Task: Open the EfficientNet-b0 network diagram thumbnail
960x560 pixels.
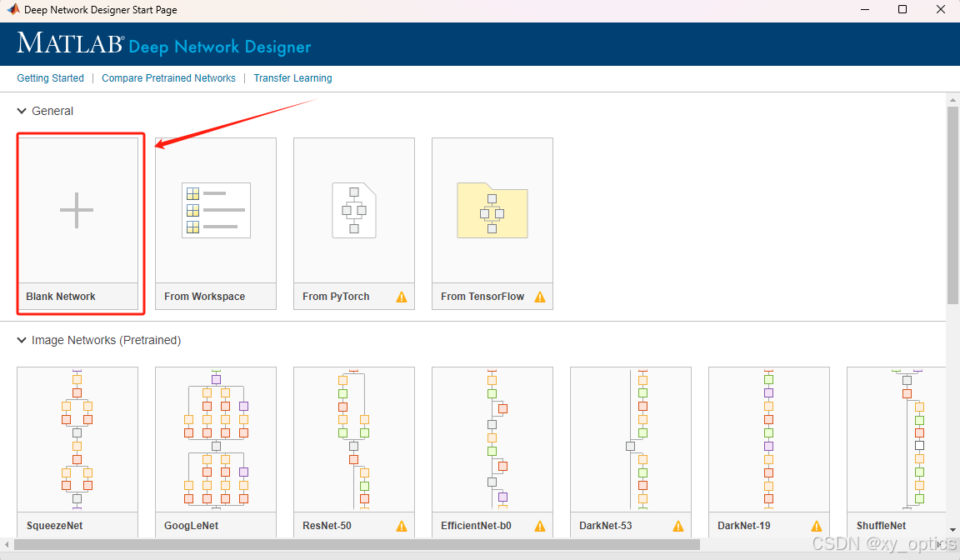Action: 492,439
